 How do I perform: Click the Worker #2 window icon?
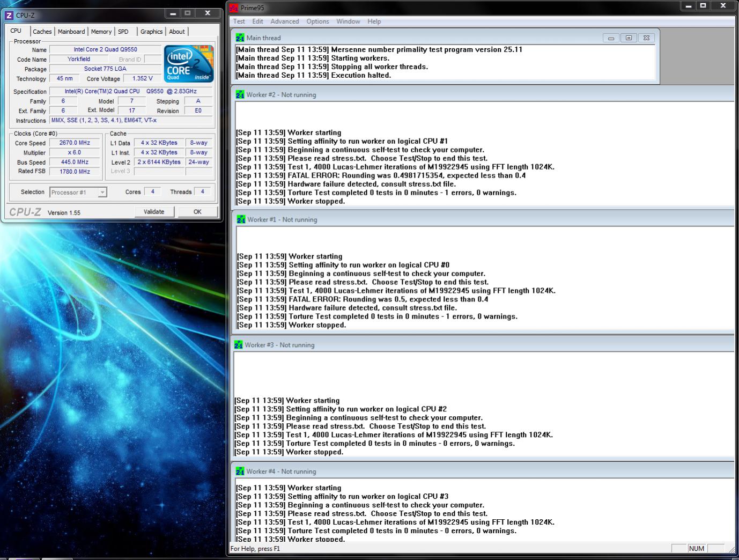point(240,94)
